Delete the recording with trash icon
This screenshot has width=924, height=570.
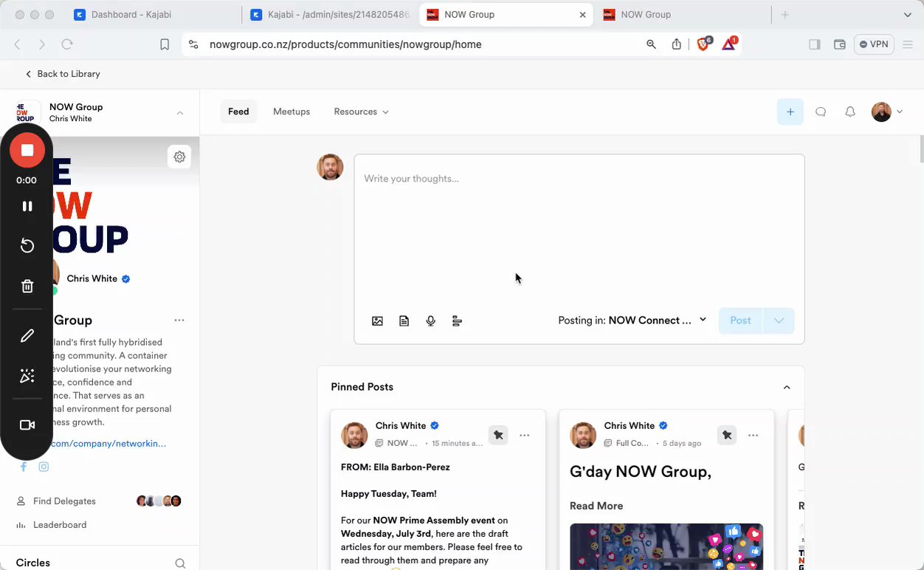point(27,286)
